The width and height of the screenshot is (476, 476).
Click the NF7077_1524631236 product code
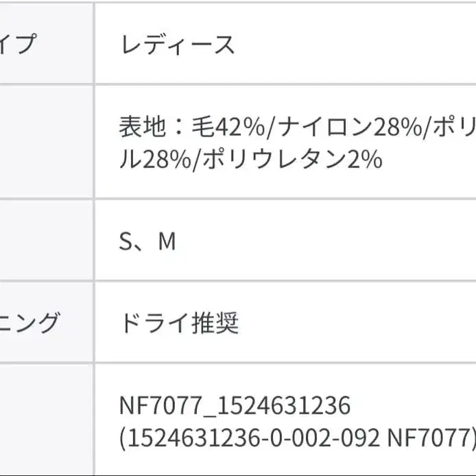[x=235, y=406]
